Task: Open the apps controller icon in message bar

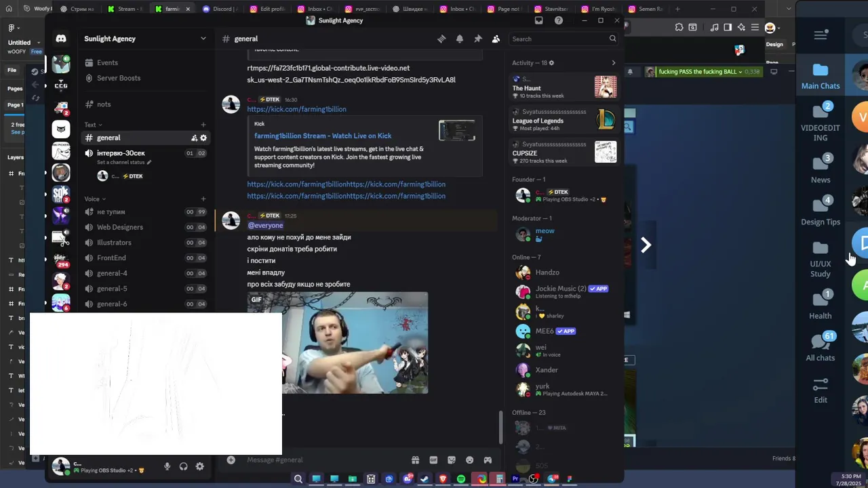Action: pyautogui.click(x=488, y=460)
